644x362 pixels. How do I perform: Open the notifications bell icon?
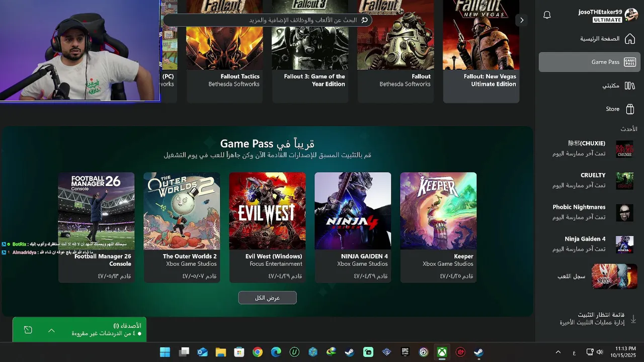pyautogui.click(x=547, y=15)
